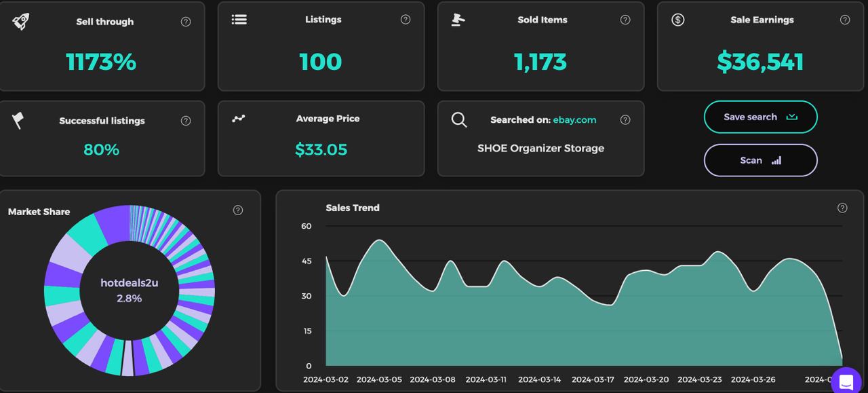868x393 pixels.
Task: Select the 1173% sell through value
Action: 101,62
